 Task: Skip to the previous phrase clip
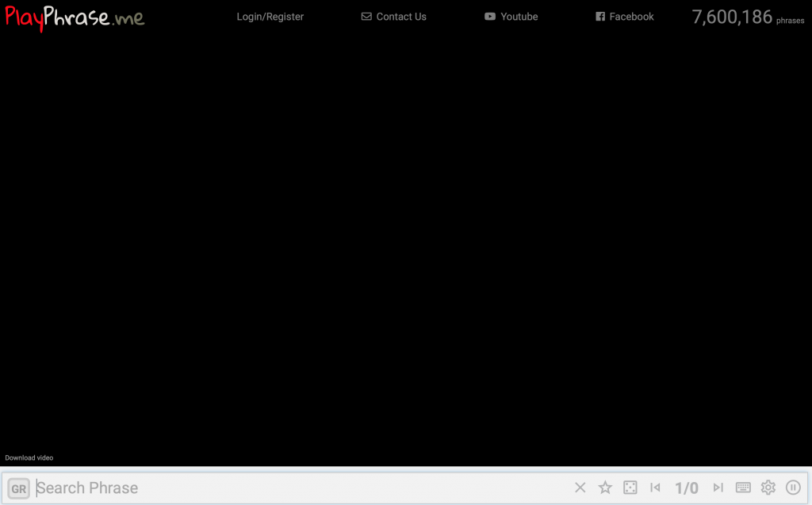[655, 488]
